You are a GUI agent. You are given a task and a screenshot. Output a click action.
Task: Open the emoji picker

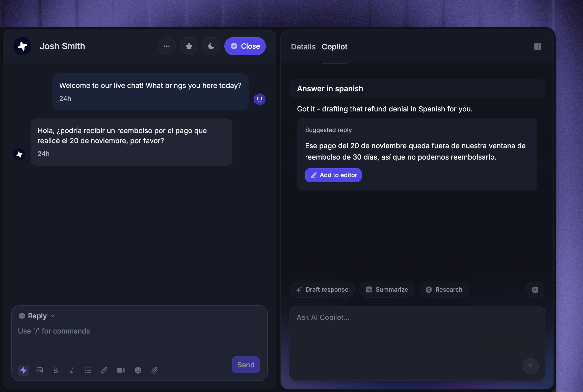(138, 370)
